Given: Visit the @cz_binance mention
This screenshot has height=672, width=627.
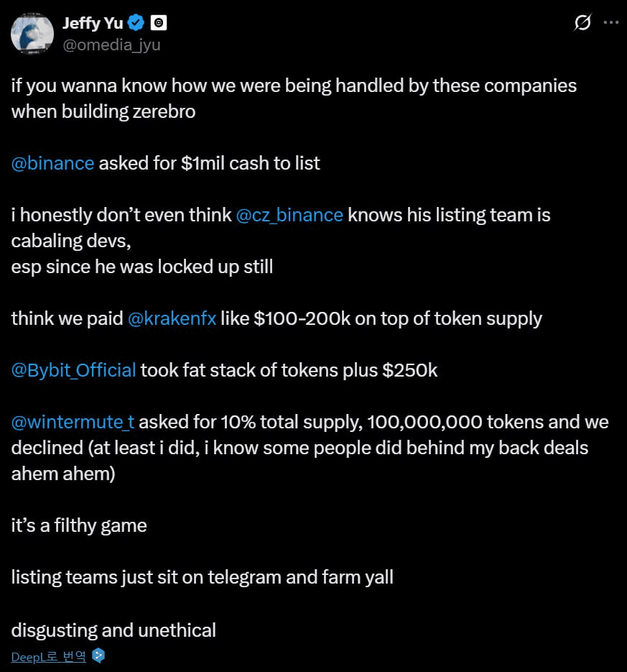Looking at the screenshot, I should (x=289, y=215).
